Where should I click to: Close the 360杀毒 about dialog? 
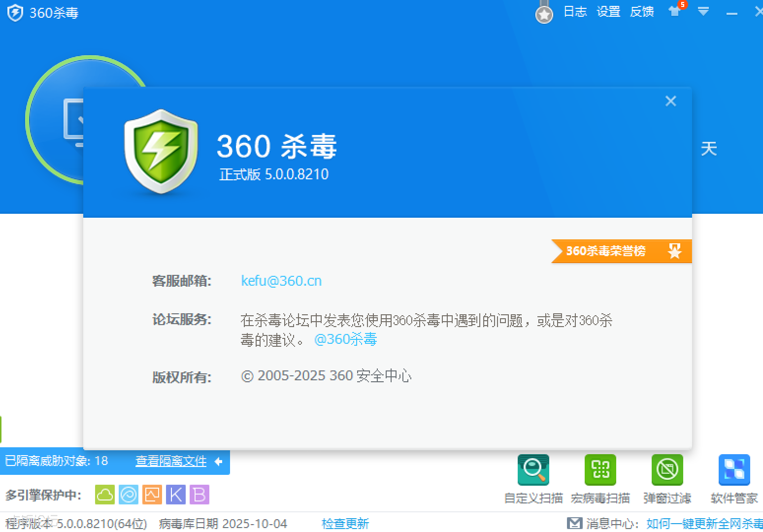pyautogui.click(x=670, y=101)
